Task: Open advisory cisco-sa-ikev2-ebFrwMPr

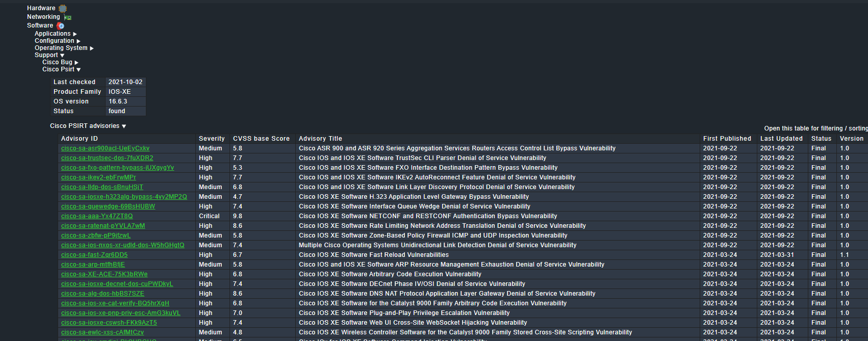Action: 98,177
